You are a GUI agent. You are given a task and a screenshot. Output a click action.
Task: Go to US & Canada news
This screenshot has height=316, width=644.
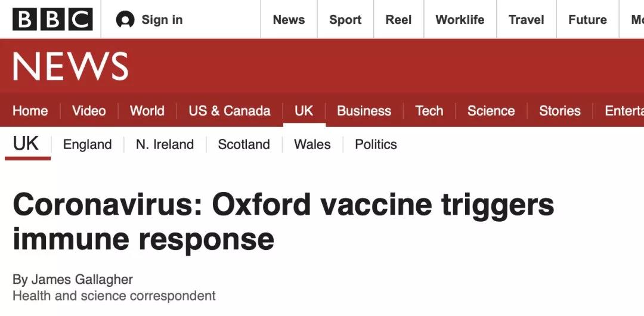229,111
